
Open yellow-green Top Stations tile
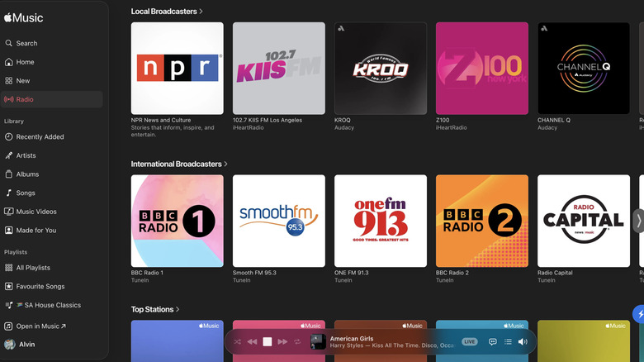point(584,341)
